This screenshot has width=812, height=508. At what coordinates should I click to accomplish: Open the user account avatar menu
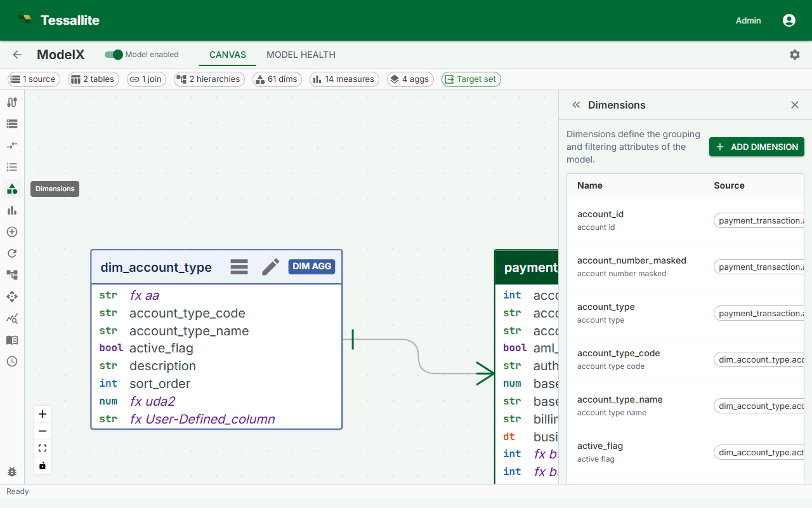click(789, 20)
